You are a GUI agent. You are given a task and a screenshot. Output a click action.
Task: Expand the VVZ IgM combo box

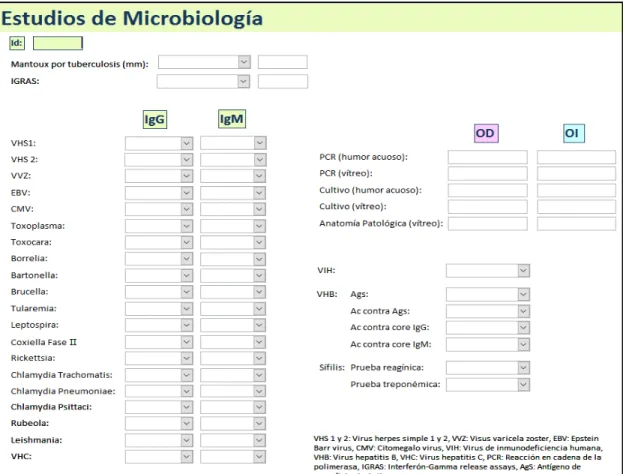tap(260, 176)
